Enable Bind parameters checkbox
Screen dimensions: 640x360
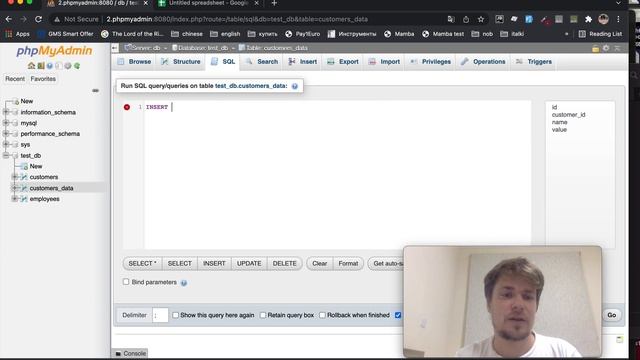point(126,282)
